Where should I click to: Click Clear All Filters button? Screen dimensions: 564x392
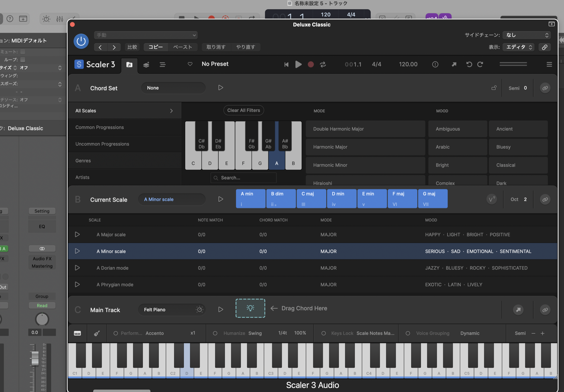pos(244,110)
